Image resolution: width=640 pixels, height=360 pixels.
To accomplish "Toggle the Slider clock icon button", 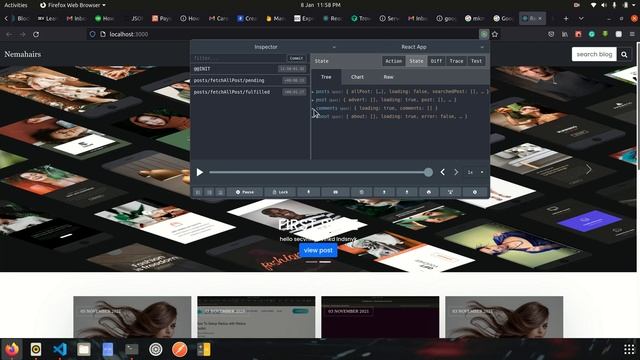I will coord(361,192).
